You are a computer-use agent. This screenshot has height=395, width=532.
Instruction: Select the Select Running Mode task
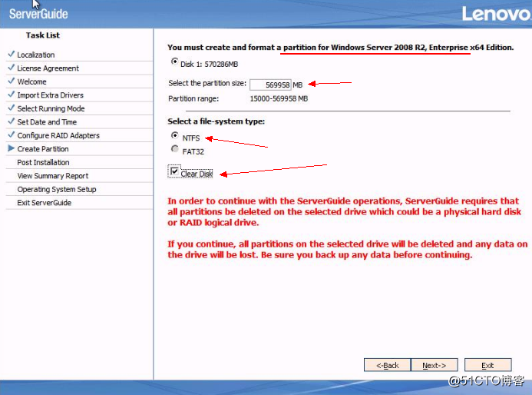click(51, 108)
